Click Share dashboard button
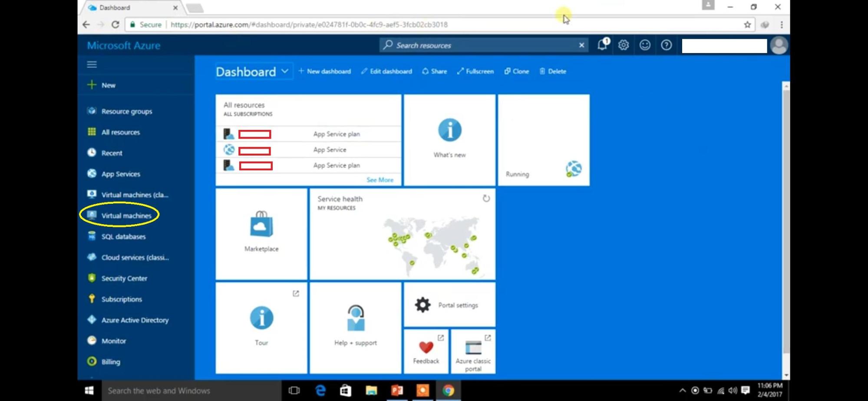 (x=434, y=71)
